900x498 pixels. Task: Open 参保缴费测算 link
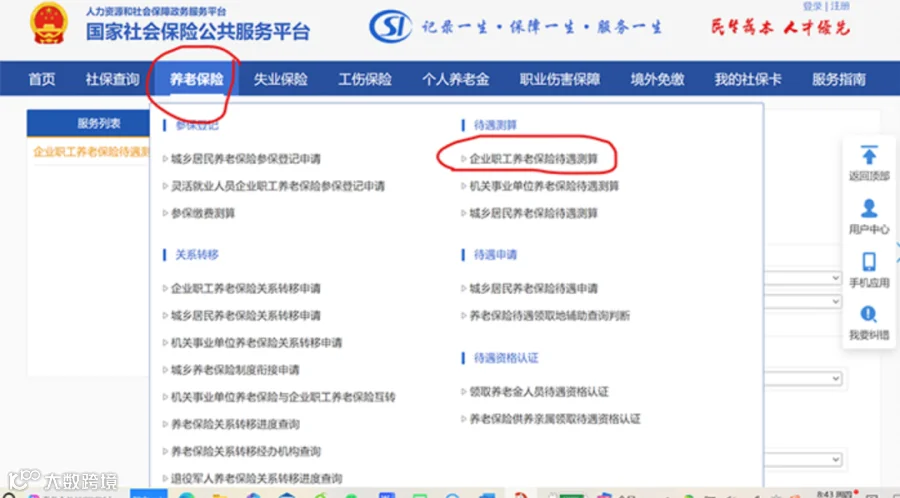click(203, 213)
